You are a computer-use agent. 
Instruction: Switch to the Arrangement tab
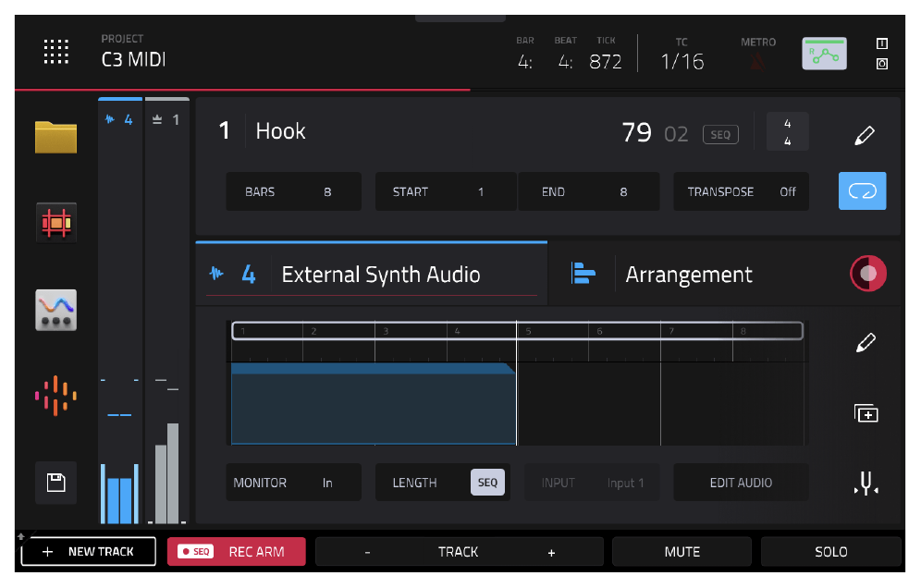688,275
